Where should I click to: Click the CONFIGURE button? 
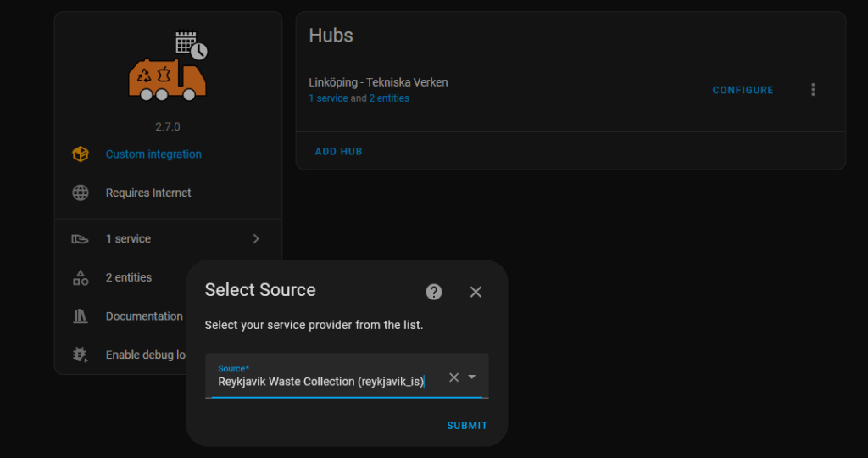coord(743,90)
